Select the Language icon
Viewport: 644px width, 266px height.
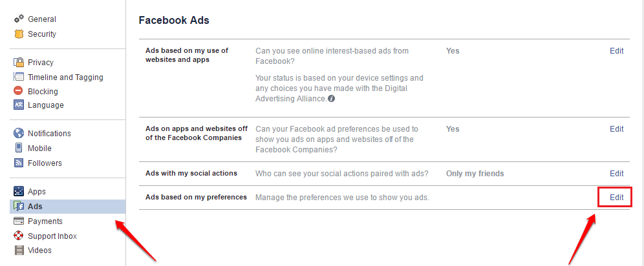coord(19,105)
